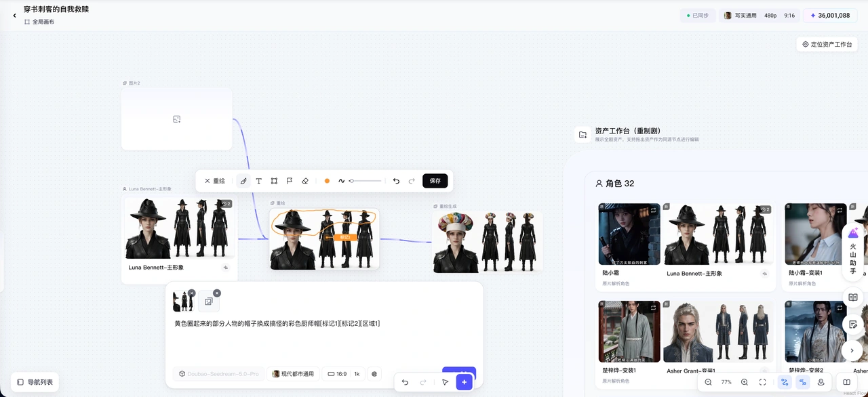Click the empty 图片2 image node
The width and height of the screenshot is (868, 397).
click(177, 119)
